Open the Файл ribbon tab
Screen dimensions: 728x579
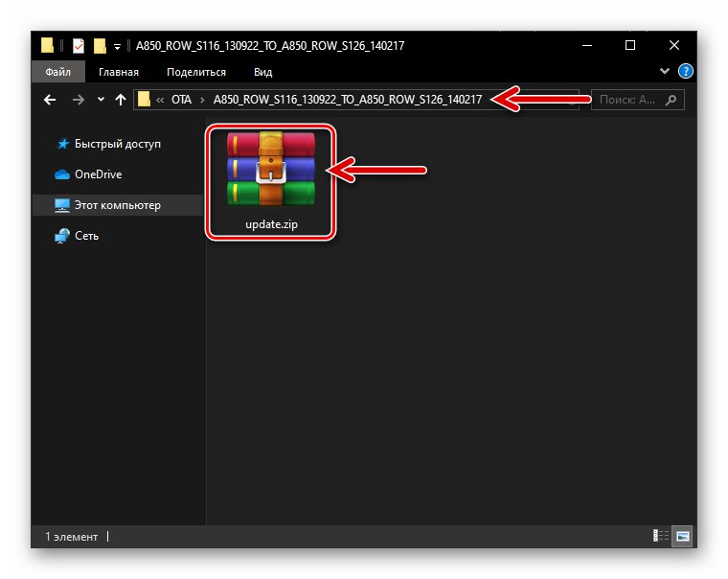[58, 72]
